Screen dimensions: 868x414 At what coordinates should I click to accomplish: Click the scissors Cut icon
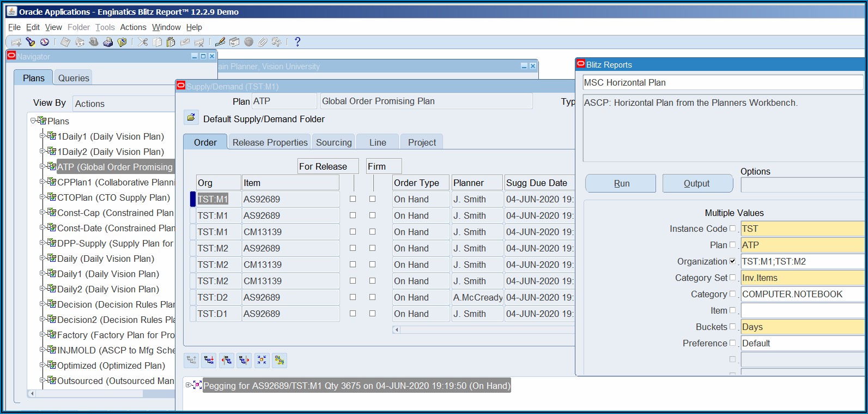143,42
